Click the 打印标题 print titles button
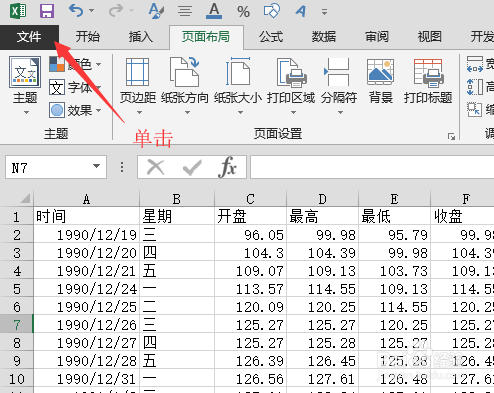This screenshot has width=494, height=393. pos(428,81)
